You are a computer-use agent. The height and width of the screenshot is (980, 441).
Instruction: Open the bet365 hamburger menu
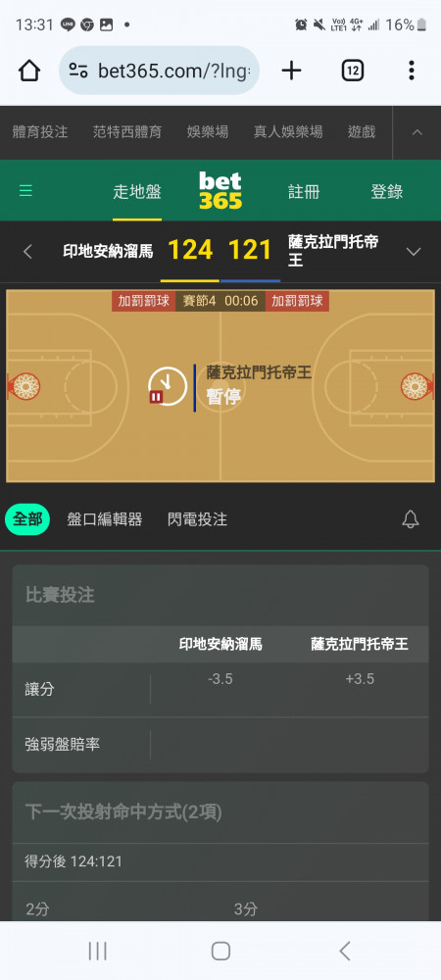[25, 191]
